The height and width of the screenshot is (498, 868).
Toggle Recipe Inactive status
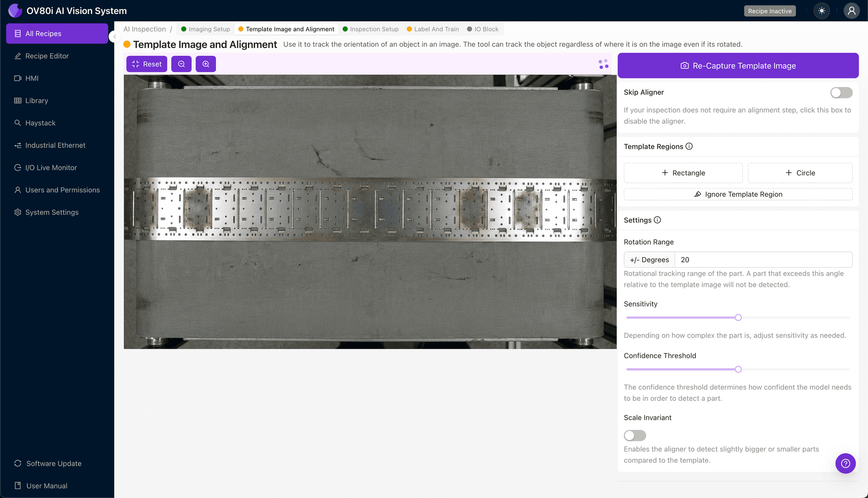770,11
